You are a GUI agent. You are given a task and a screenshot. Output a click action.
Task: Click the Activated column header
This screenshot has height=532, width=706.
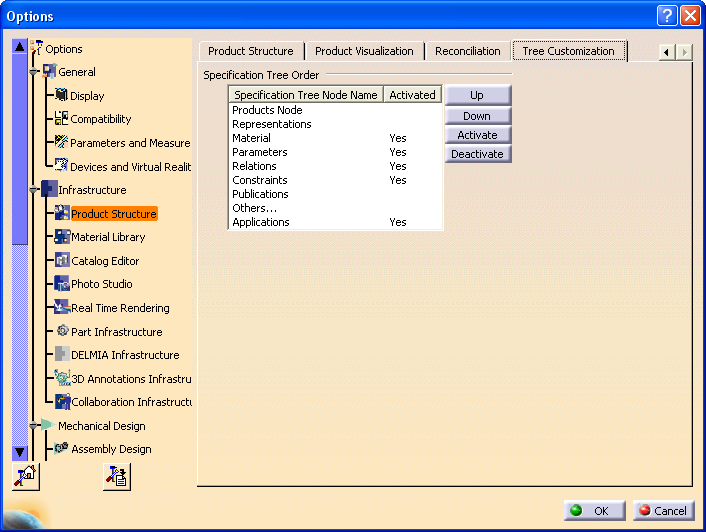pos(412,95)
